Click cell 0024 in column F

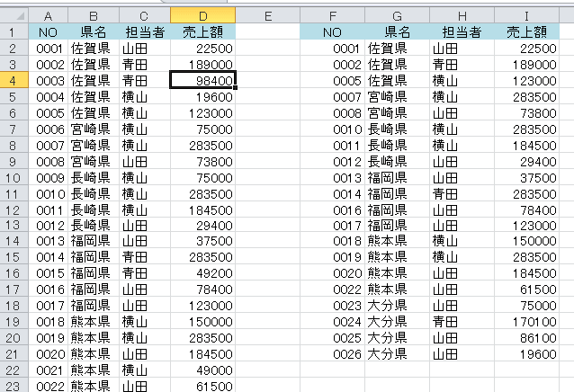click(332, 322)
